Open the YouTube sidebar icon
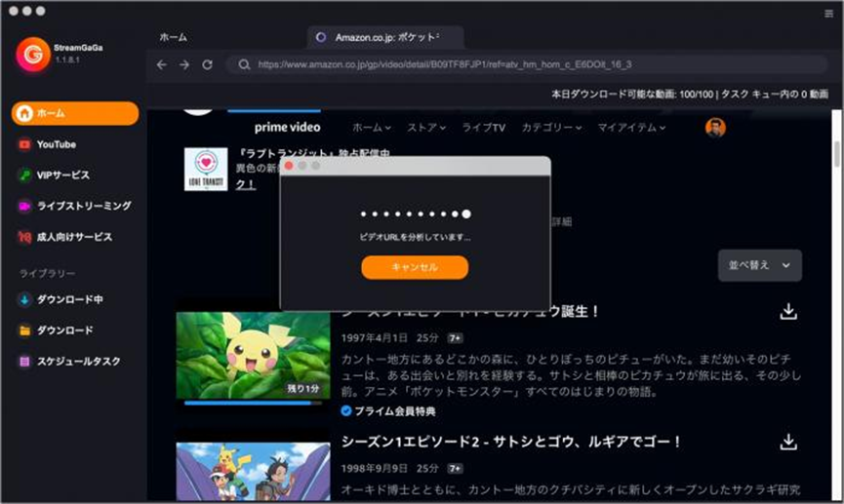Viewport: 844px width, 504px height. [24, 144]
